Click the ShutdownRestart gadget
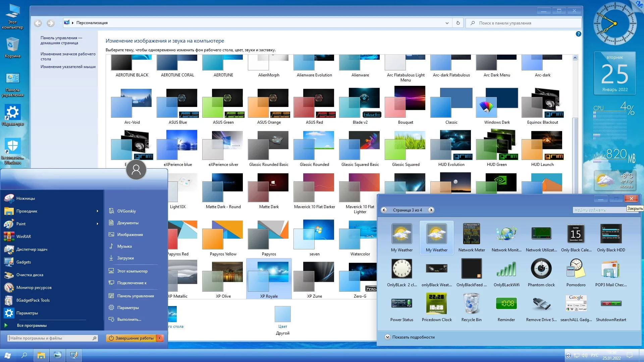Screen dimensions: 644x362 (x=611, y=304)
